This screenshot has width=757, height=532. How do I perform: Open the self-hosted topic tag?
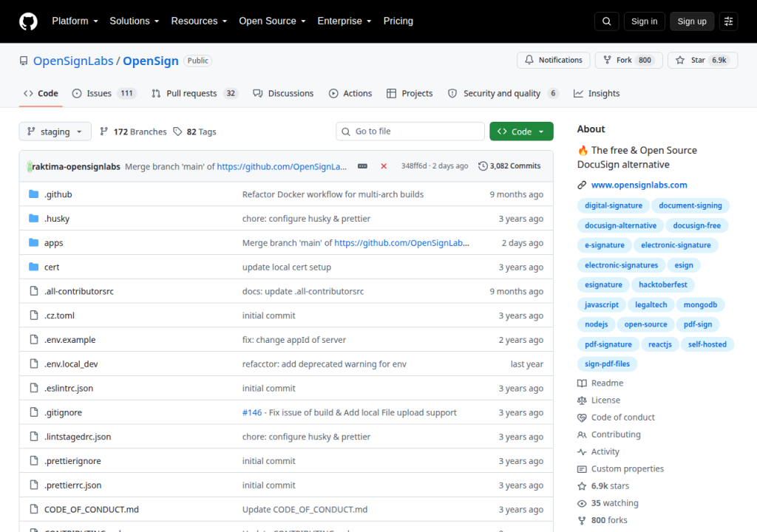(707, 344)
